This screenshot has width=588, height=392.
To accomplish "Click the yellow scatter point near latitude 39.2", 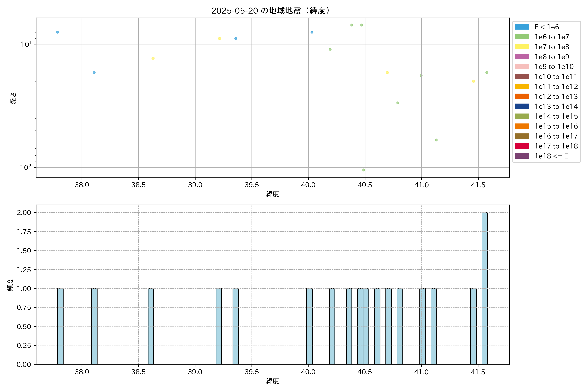I will click(x=220, y=39).
